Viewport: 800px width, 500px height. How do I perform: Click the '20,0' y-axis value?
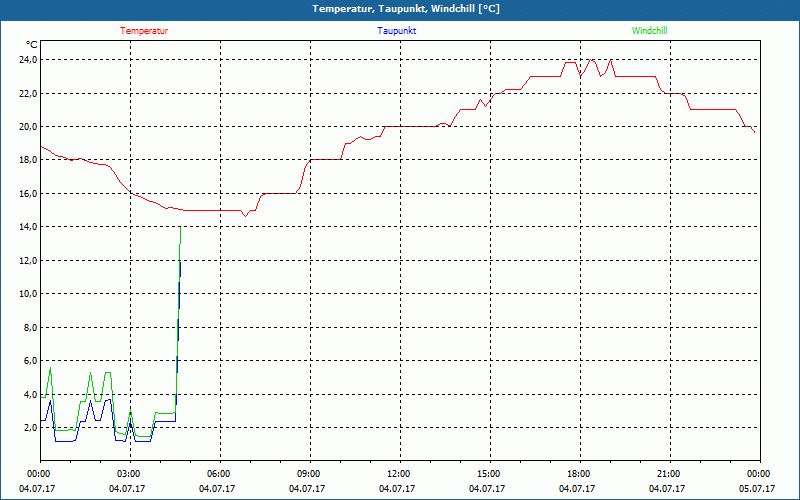[x=28, y=127]
